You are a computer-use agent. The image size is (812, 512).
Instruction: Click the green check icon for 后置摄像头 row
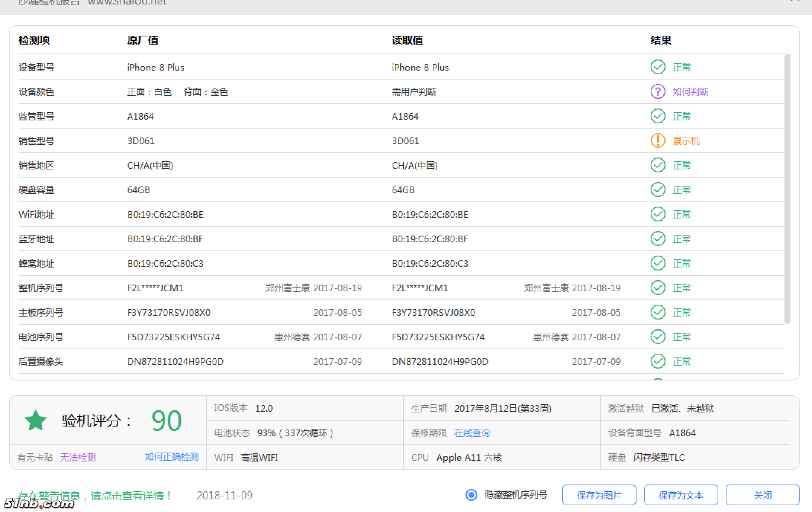658,362
